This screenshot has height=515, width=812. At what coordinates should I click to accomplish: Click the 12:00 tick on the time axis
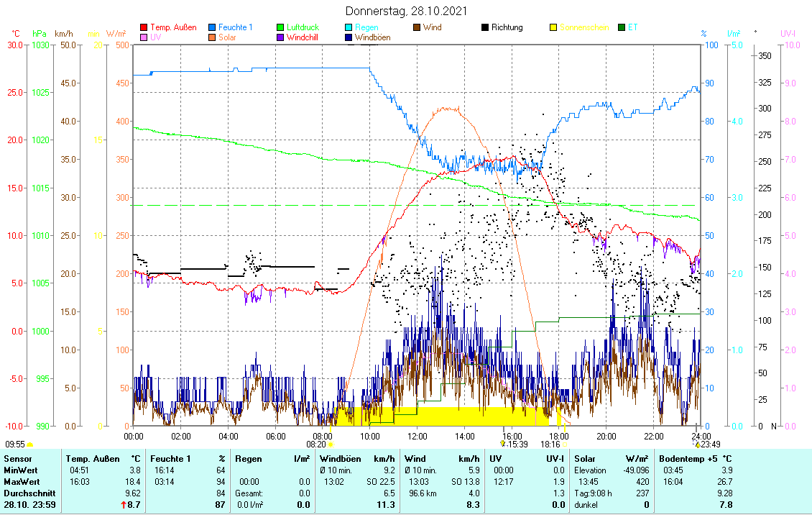point(417,436)
